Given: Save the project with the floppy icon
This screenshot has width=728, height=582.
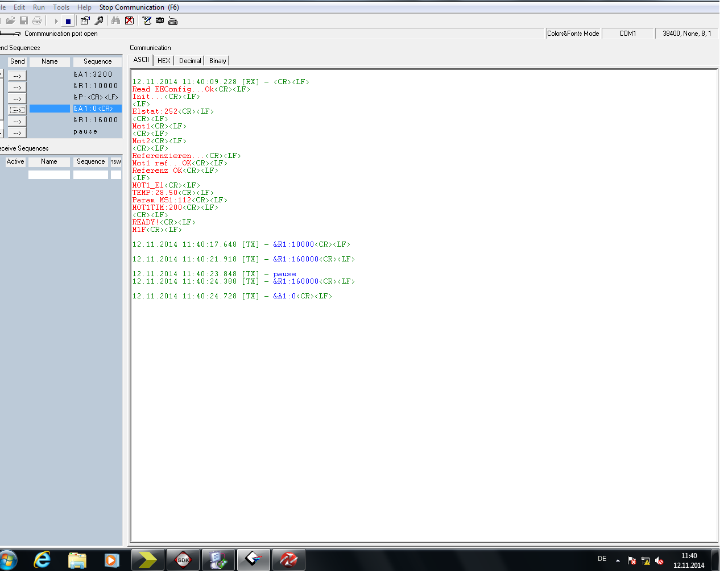Looking at the screenshot, I should (24, 20).
